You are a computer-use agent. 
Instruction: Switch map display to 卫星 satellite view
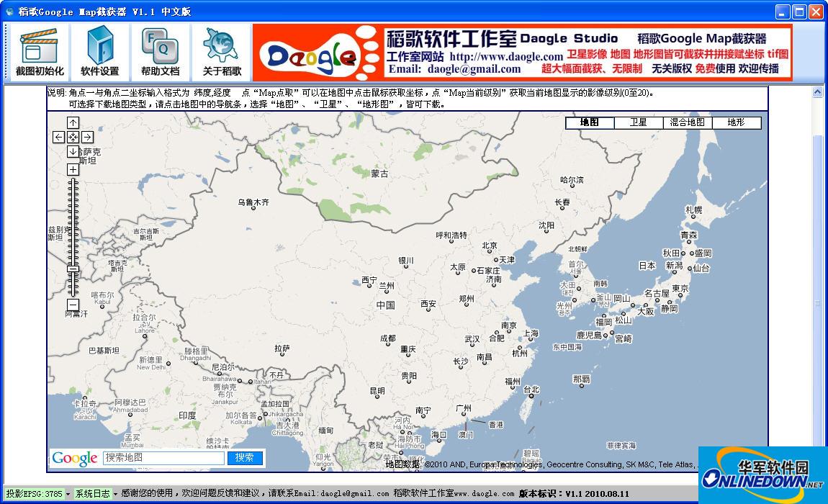pyautogui.click(x=637, y=122)
